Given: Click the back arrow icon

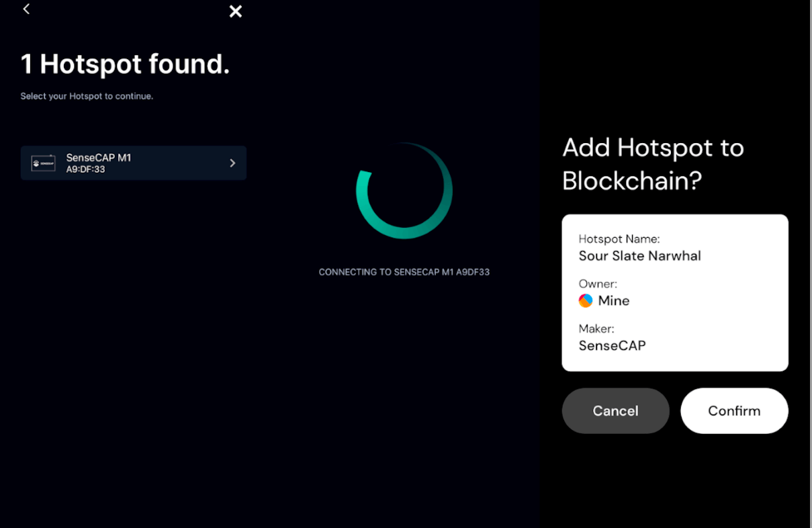Looking at the screenshot, I should point(26,9).
